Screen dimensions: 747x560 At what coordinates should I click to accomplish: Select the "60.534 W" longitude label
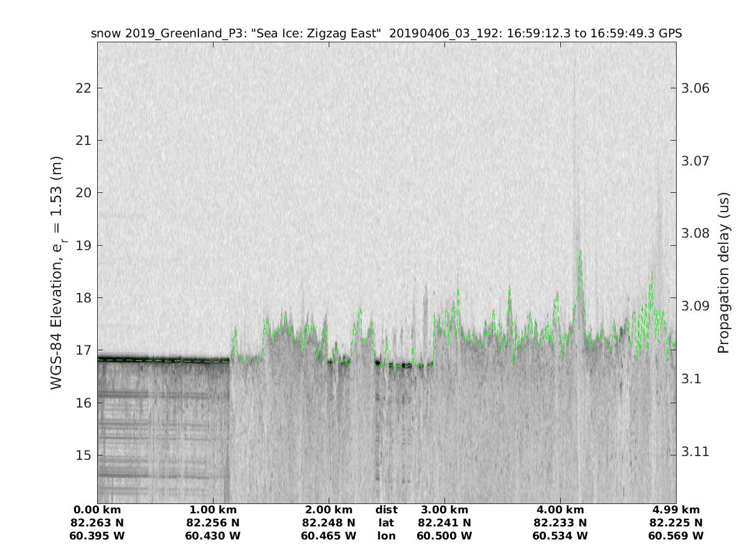[560, 536]
